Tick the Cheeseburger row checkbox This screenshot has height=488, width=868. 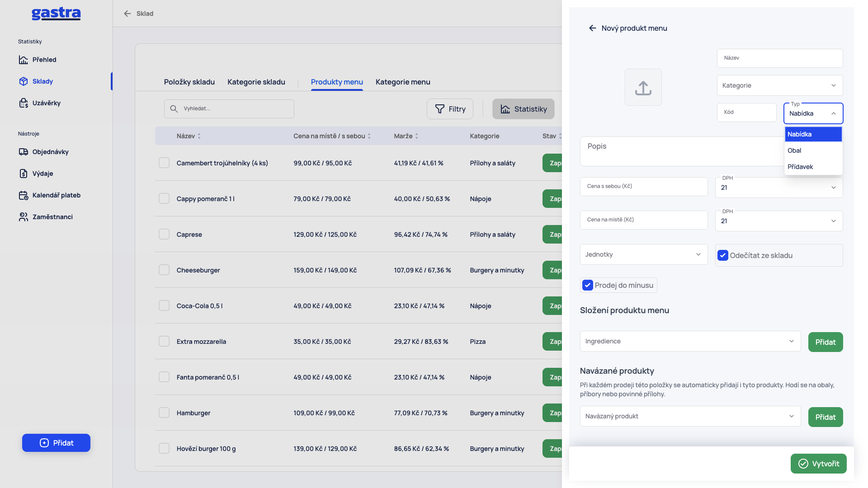(164, 270)
